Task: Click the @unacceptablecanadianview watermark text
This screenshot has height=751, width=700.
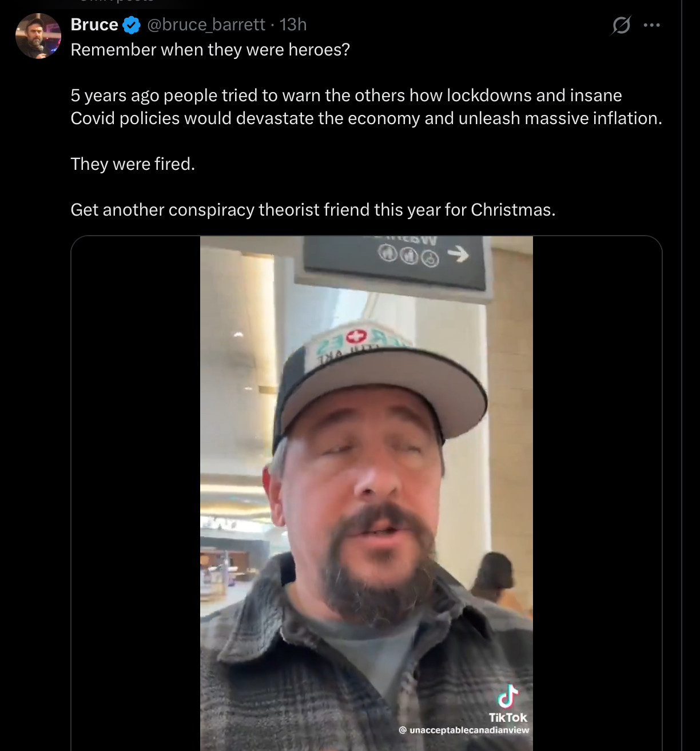Action: (464, 730)
